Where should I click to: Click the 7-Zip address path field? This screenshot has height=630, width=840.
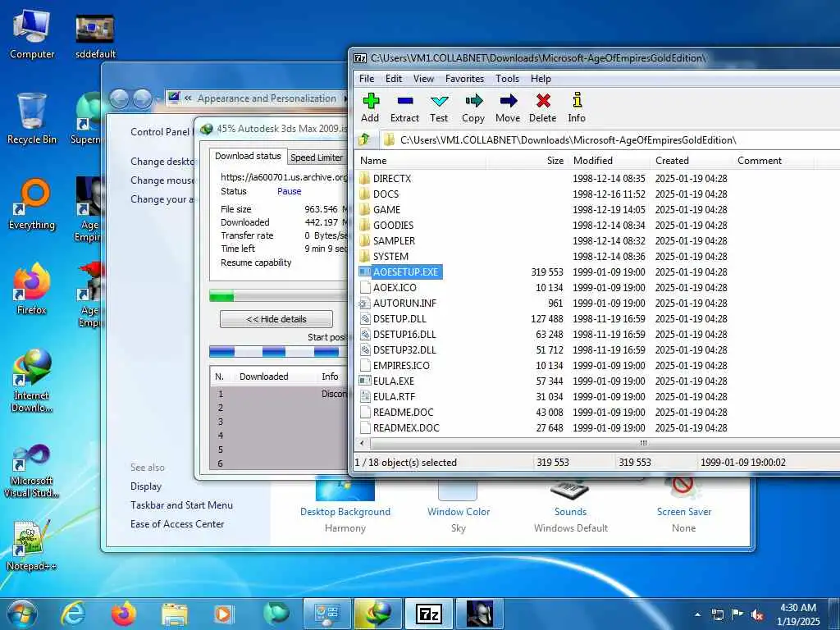pyautogui.click(x=610, y=139)
